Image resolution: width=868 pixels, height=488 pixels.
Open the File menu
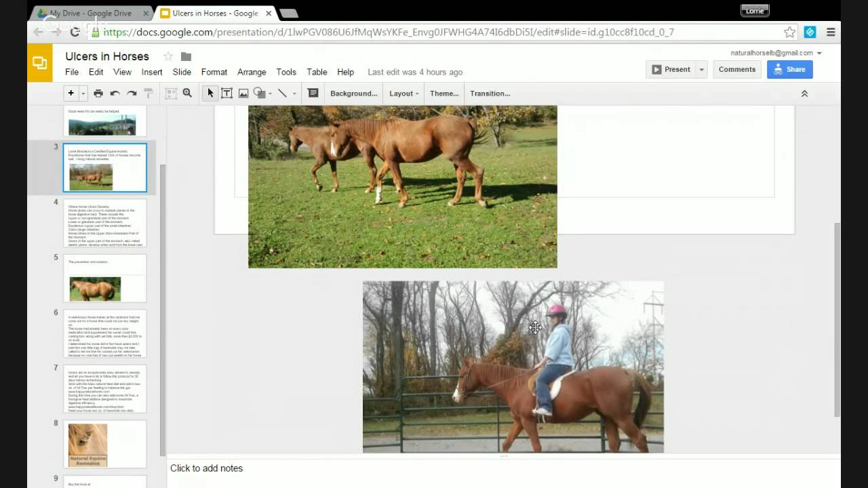pyautogui.click(x=72, y=72)
